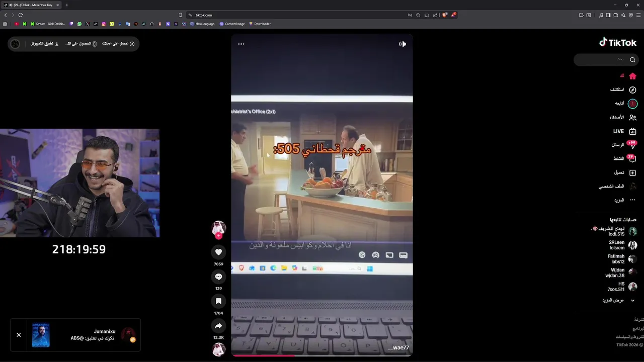Open followed account lodi.515
The height and width of the screenshot is (362, 644).
(615, 231)
